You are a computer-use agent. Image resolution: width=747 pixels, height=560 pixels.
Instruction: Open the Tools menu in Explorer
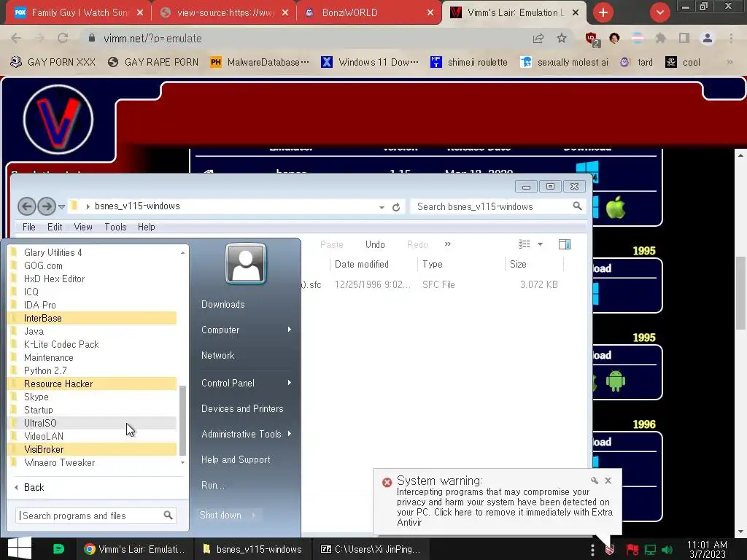115,227
